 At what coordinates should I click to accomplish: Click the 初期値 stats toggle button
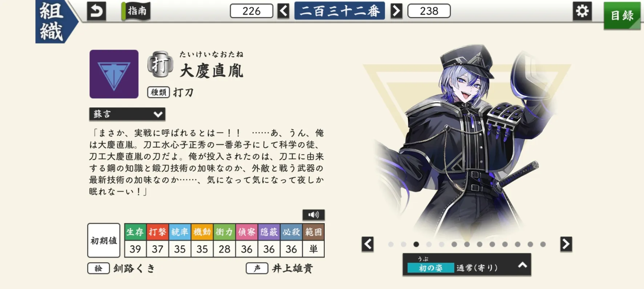pos(104,240)
